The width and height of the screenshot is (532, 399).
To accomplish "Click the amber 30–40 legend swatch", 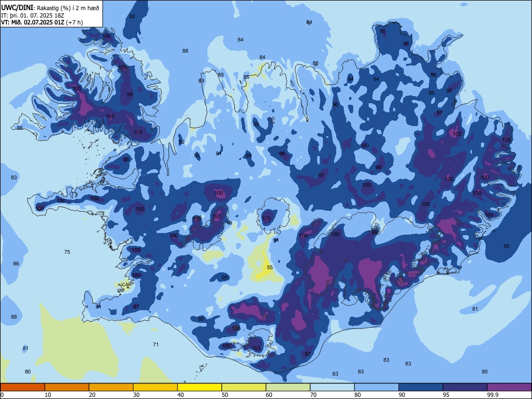I will point(155,387).
